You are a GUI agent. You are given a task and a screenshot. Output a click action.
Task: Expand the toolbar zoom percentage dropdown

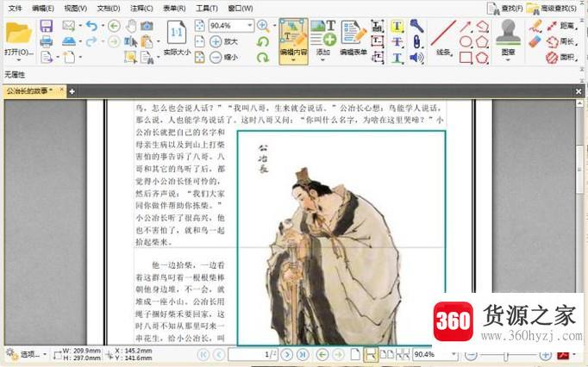(250, 26)
